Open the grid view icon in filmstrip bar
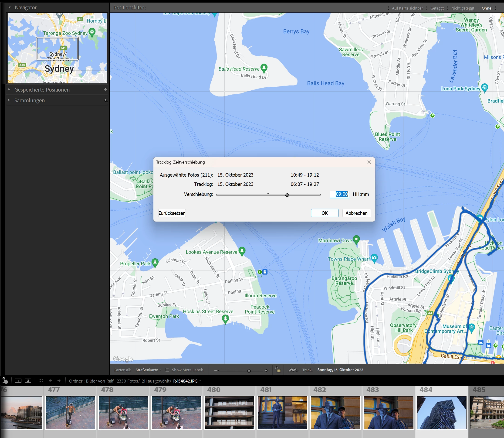The height and width of the screenshot is (438, 504). pyautogui.click(x=41, y=380)
